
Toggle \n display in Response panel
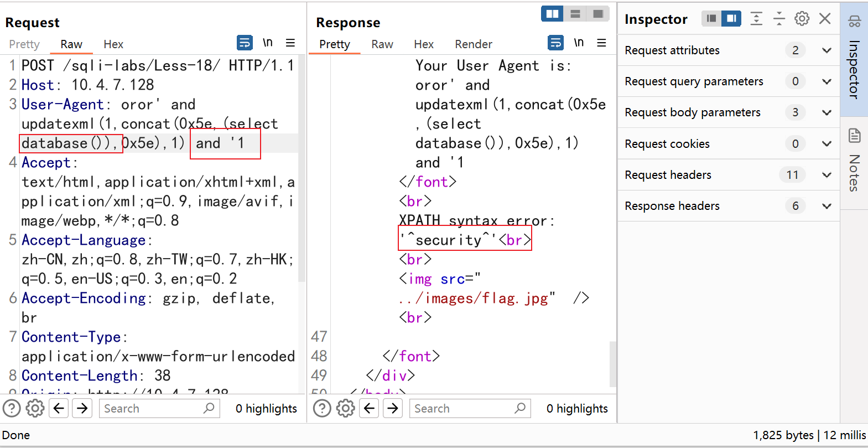point(579,43)
